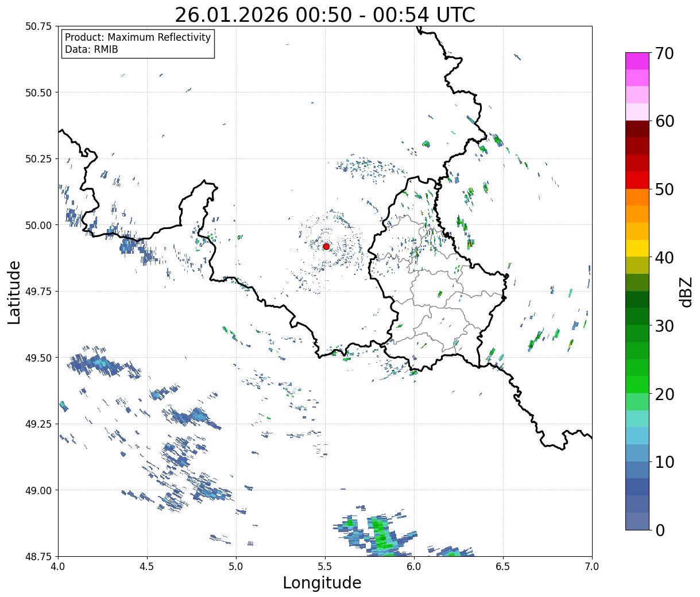Click the colorbar tick label 20
The height and width of the screenshot is (597, 700).
664,394
